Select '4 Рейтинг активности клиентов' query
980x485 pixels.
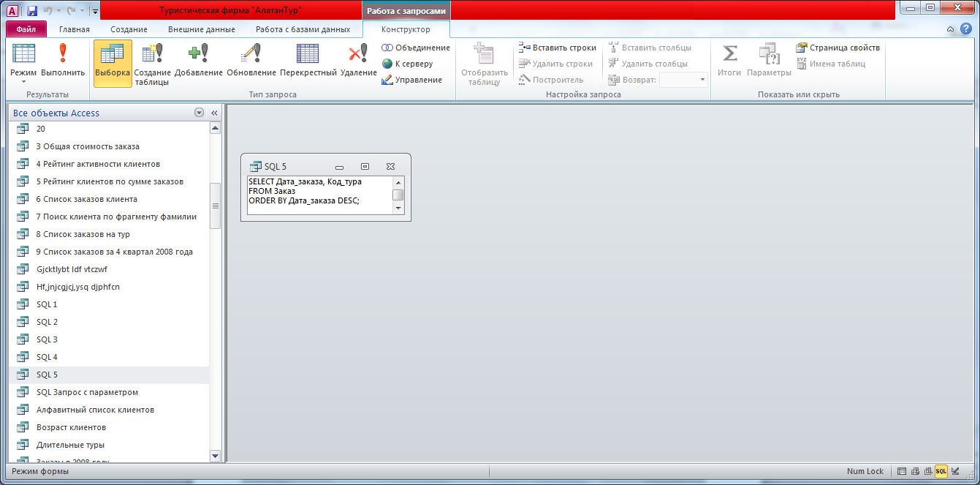pos(110,164)
